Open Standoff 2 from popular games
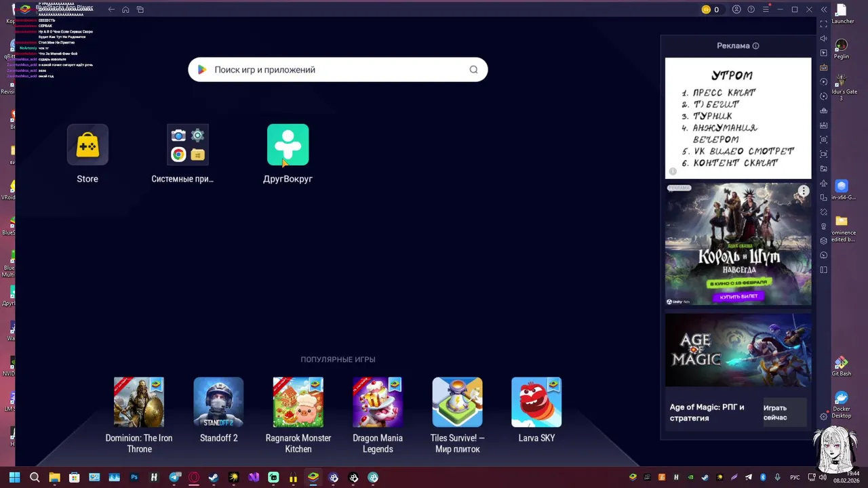This screenshot has height=488, width=868. tap(218, 410)
